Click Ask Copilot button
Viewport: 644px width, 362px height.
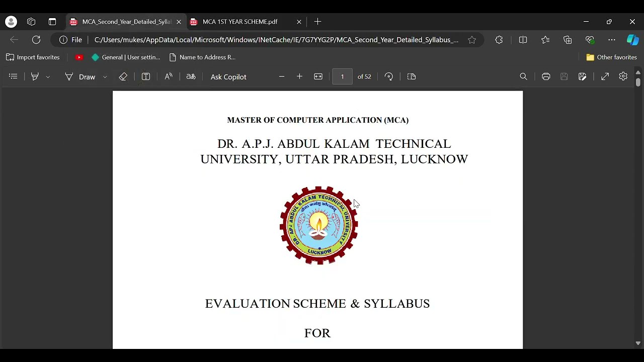pyautogui.click(x=228, y=76)
